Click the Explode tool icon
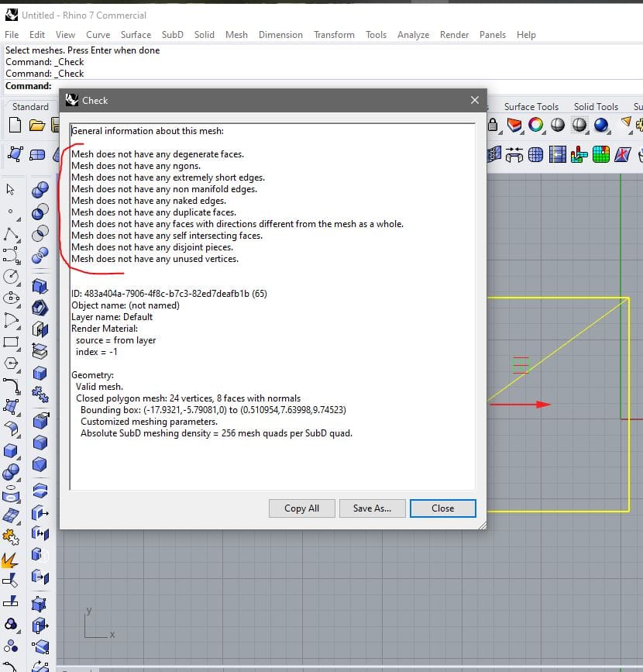643x672 pixels. point(10,560)
